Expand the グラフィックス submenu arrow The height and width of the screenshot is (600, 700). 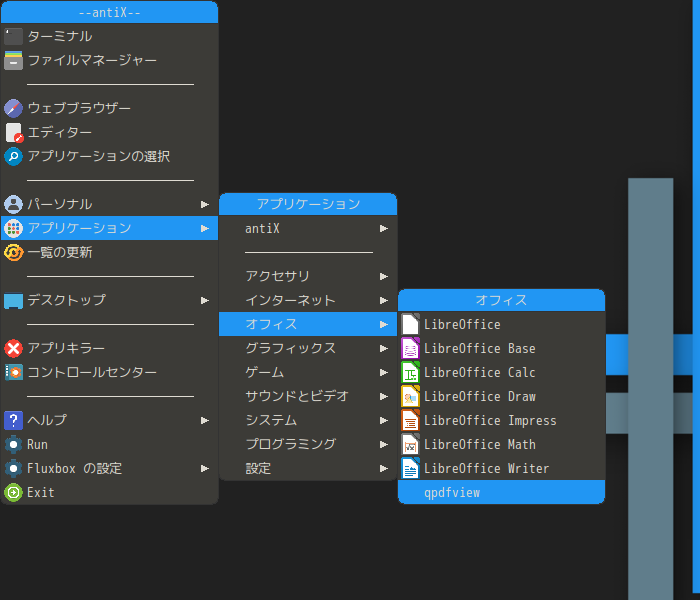pos(384,349)
